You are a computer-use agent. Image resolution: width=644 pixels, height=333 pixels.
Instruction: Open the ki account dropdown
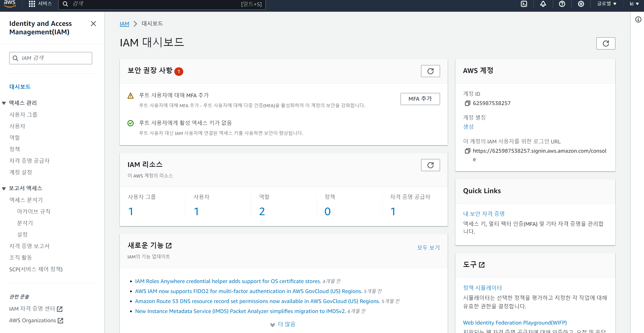[634, 4]
